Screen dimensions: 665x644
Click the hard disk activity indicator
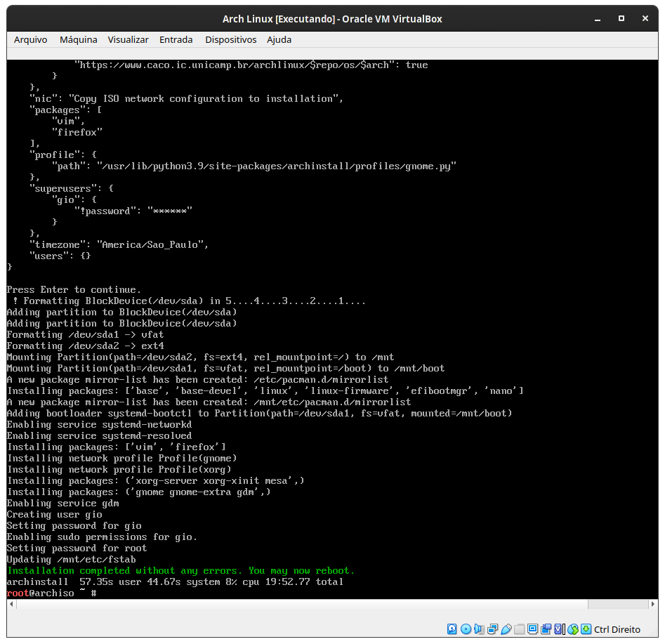click(x=452, y=629)
